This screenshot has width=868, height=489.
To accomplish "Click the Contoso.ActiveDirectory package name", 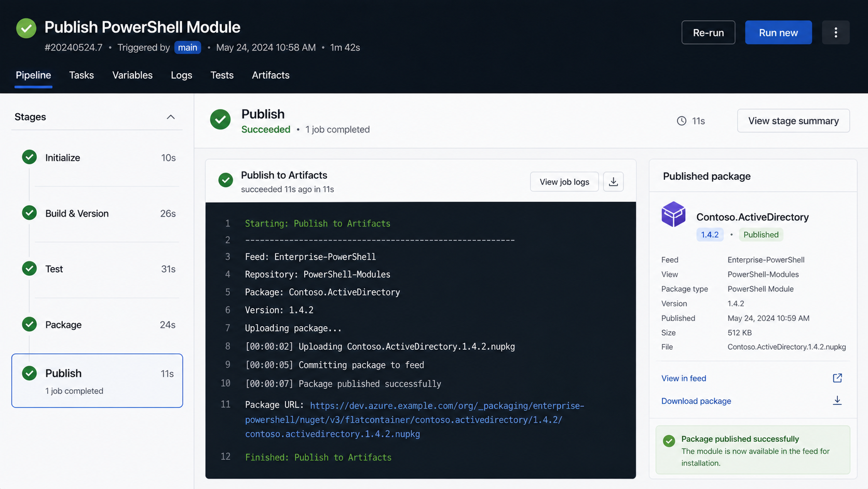I will tap(752, 217).
